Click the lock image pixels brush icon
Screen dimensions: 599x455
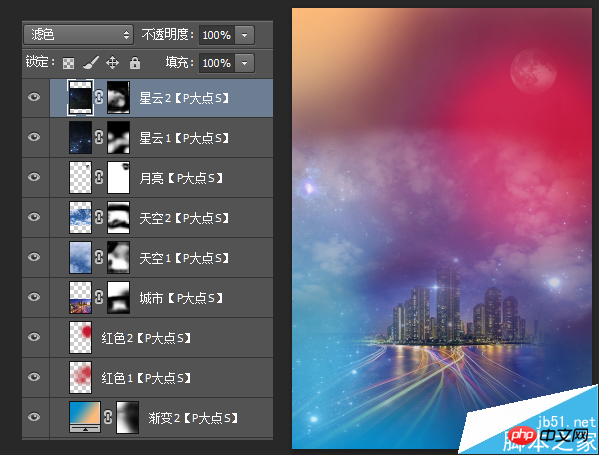[x=91, y=63]
